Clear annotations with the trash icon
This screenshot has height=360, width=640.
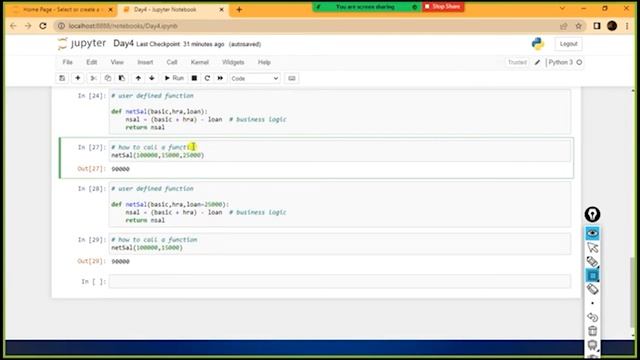coord(592,331)
